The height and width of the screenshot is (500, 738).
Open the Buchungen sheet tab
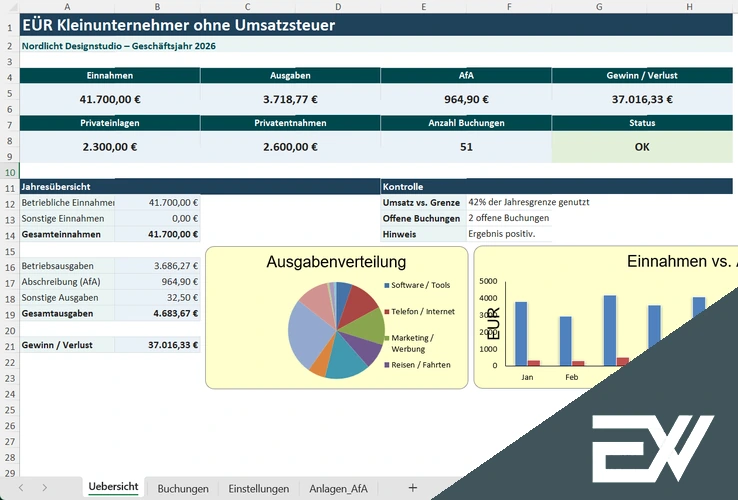[183, 488]
